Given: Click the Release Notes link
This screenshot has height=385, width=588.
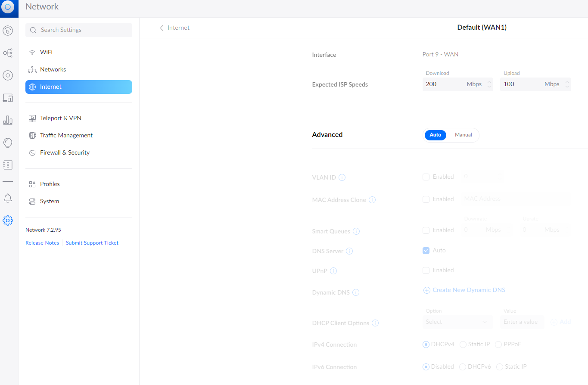Looking at the screenshot, I should pos(42,243).
